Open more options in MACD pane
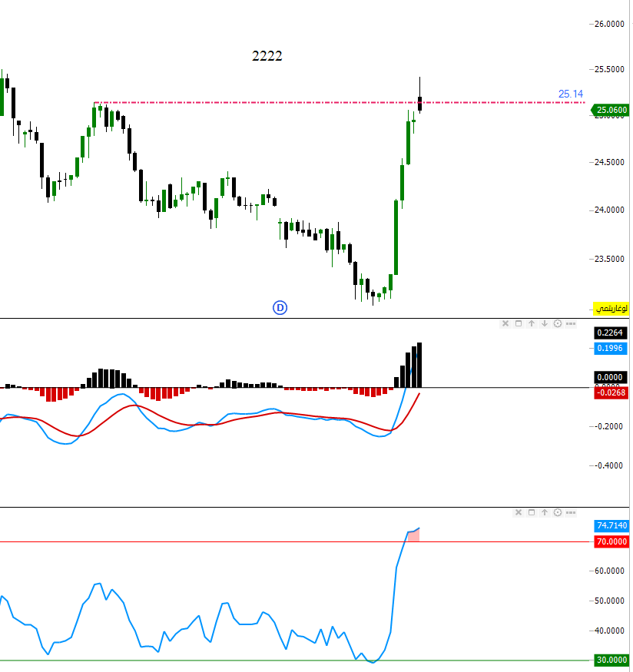 (x=570, y=324)
